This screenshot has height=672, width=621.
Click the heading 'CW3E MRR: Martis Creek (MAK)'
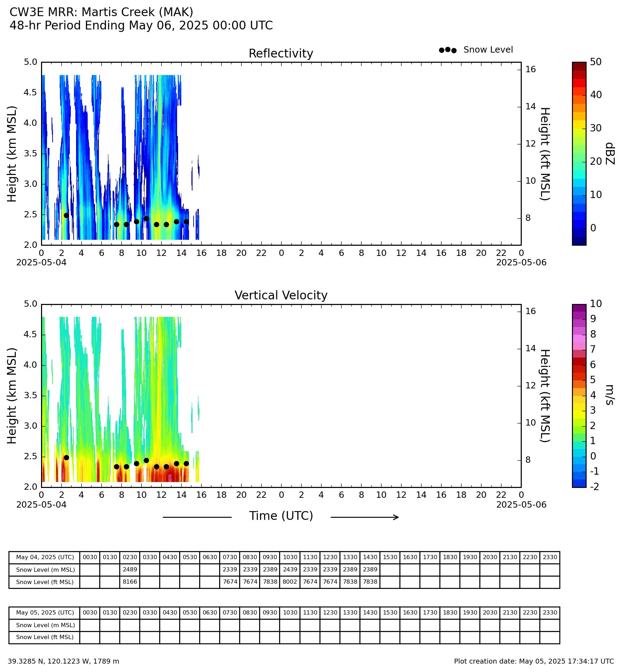(x=101, y=12)
